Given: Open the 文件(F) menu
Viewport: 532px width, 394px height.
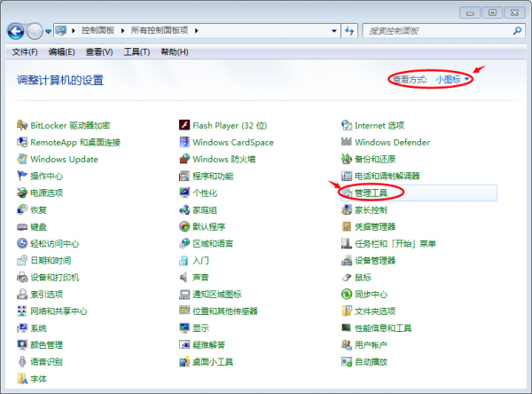Looking at the screenshot, I should click(25, 52).
